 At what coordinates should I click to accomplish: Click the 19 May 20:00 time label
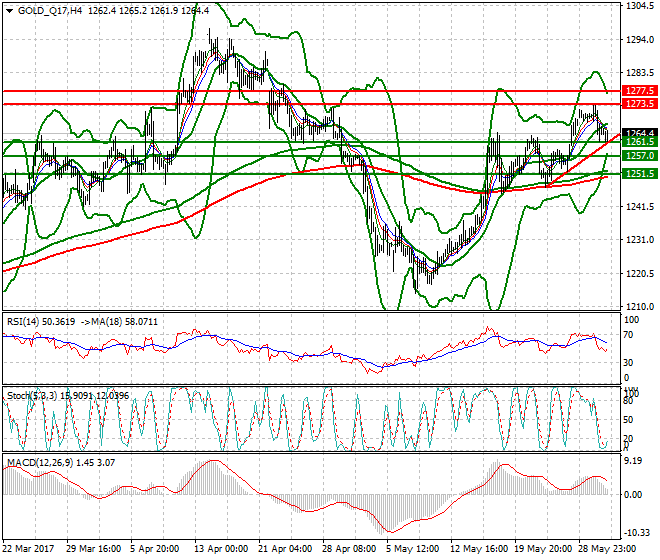[544, 549]
